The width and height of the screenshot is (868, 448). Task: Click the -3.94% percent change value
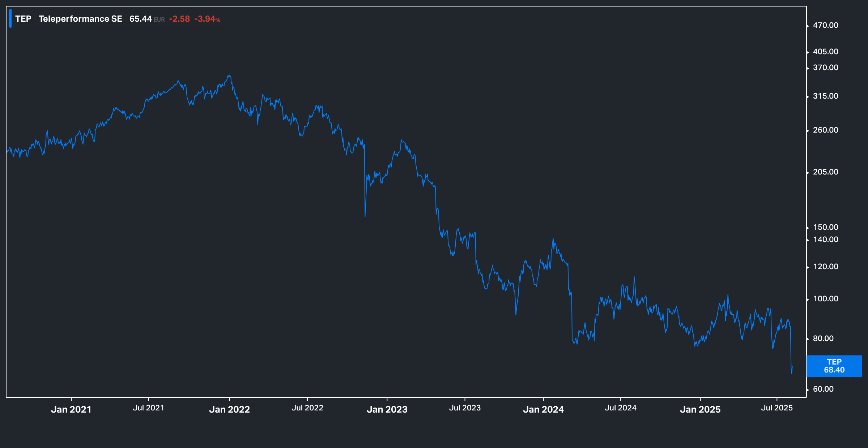click(x=207, y=19)
